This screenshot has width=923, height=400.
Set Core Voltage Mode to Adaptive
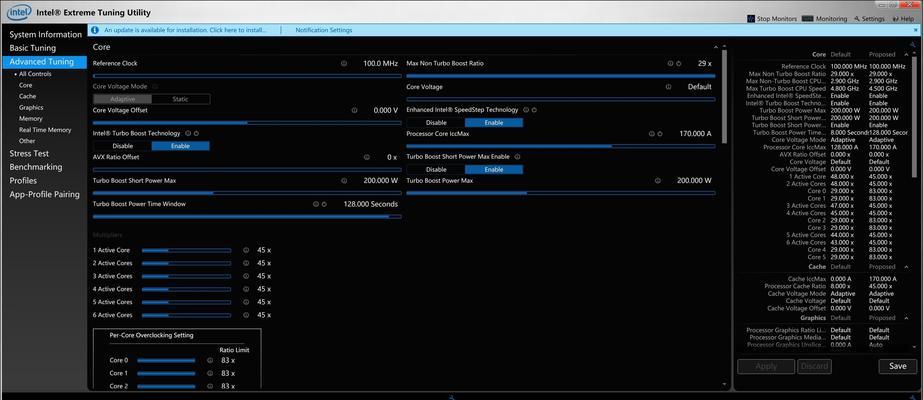click(122, 99)
